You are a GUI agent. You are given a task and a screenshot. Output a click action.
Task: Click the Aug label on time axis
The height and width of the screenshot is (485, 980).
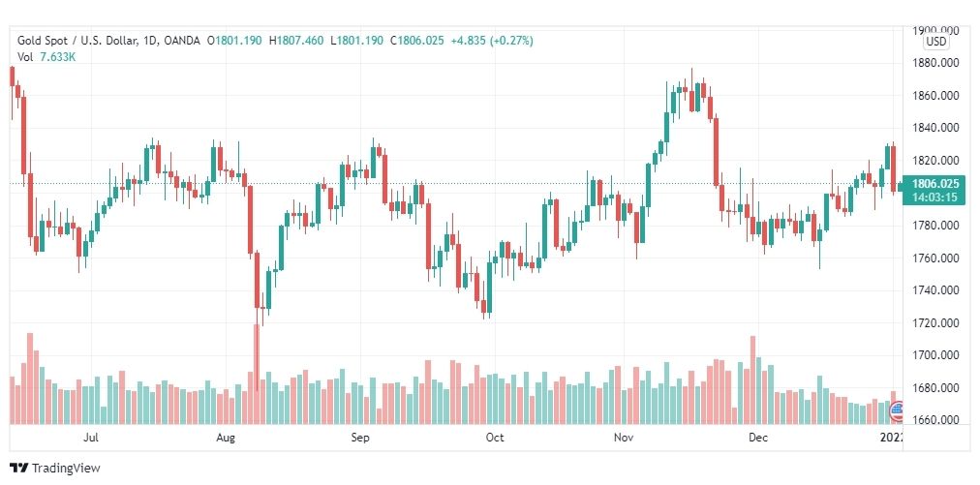point(226,438)
